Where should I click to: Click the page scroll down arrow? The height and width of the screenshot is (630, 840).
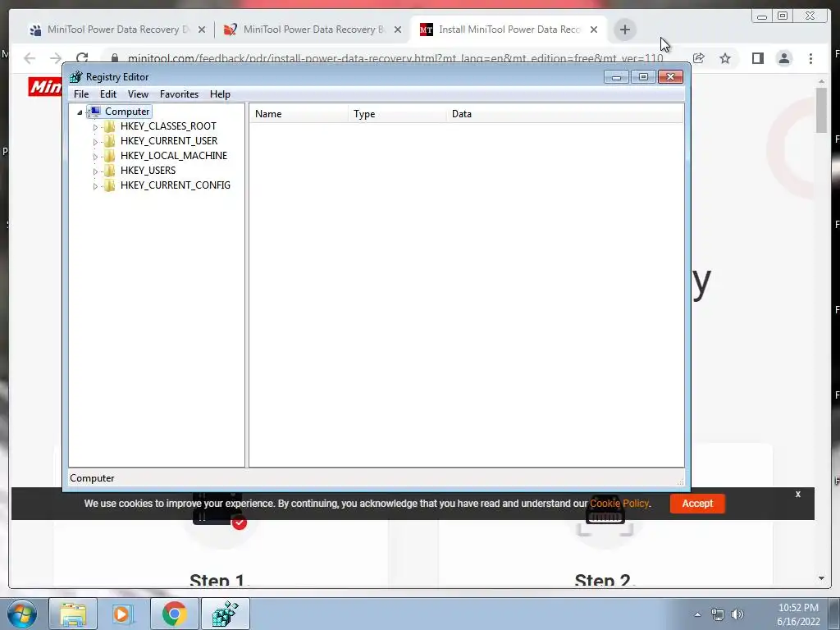(821, 578)
